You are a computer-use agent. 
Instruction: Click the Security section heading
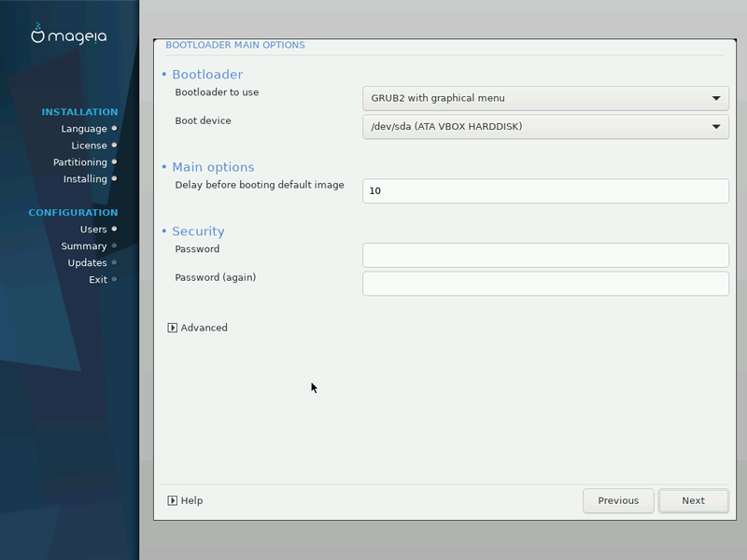pyautogui.click(x=198, y=231)
